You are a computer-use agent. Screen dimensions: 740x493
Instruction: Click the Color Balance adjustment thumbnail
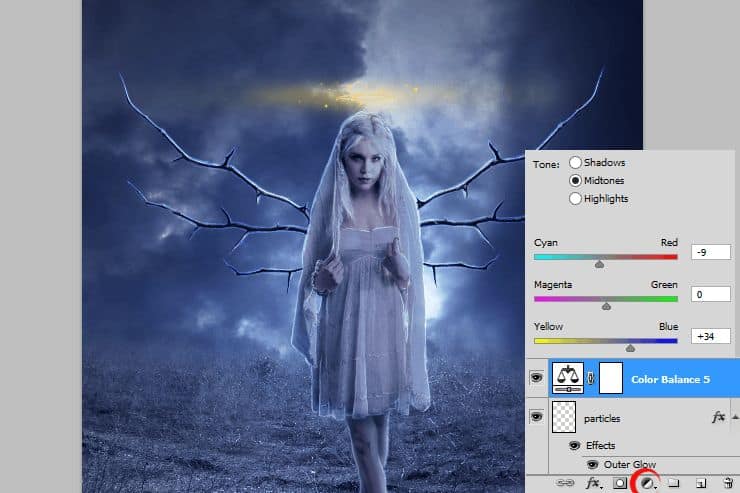(567, 379)
